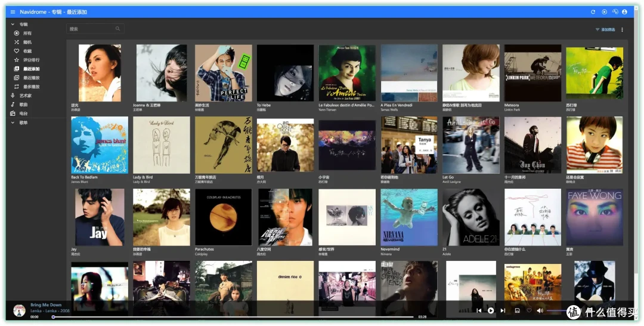The height and width of the screenshot is (326, 644).
Task: Click the magnifier icon in the search box
Action: (x=118, y=29)
